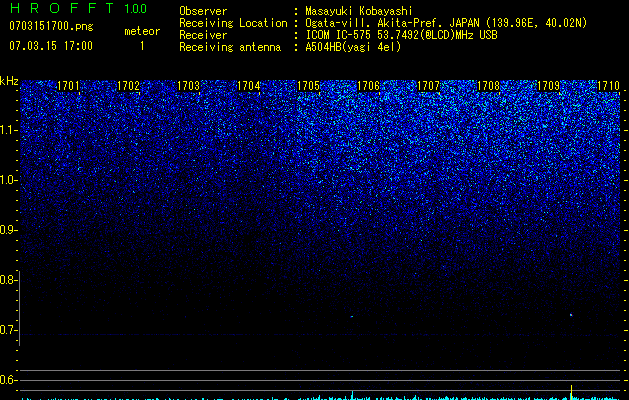Click the Receiving antenna label
This screenshot has width=629, height=400.
click(x=230, y=47)
